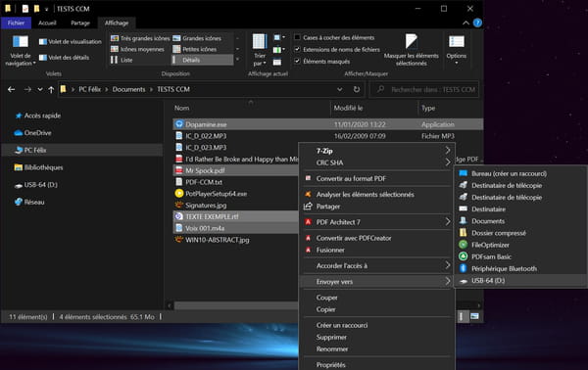The image size is (588, 370).
Task: Choose Icônes moyennes layout
Action: [x=137, y=49]
